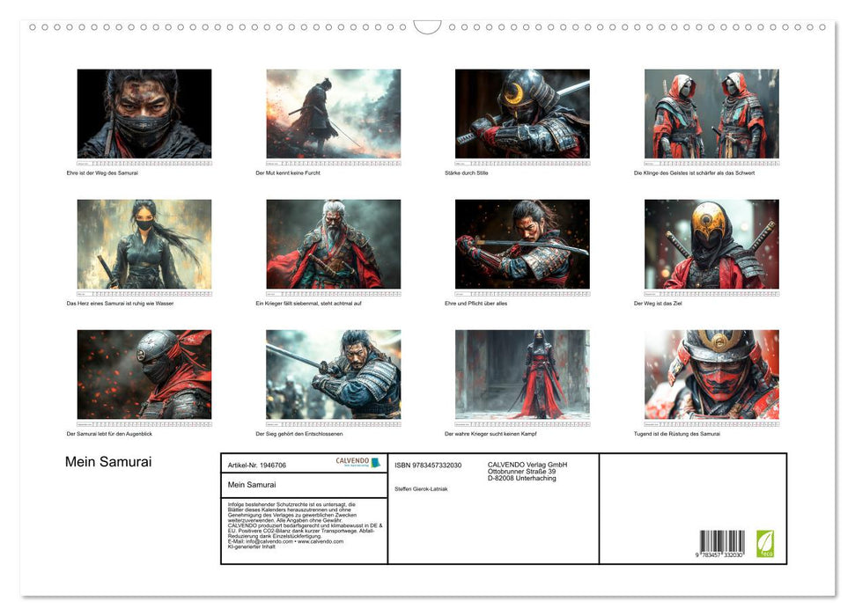This screenshot has width=855, height=616.
Task: Click the ISBN 9783457332030 text
Action: (428, 465)
